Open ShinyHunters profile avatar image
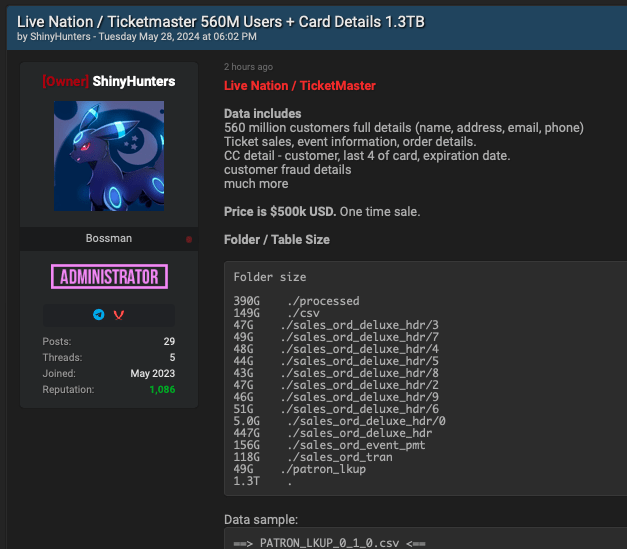This screenshot has width=627, height=549. pos(109,156)
